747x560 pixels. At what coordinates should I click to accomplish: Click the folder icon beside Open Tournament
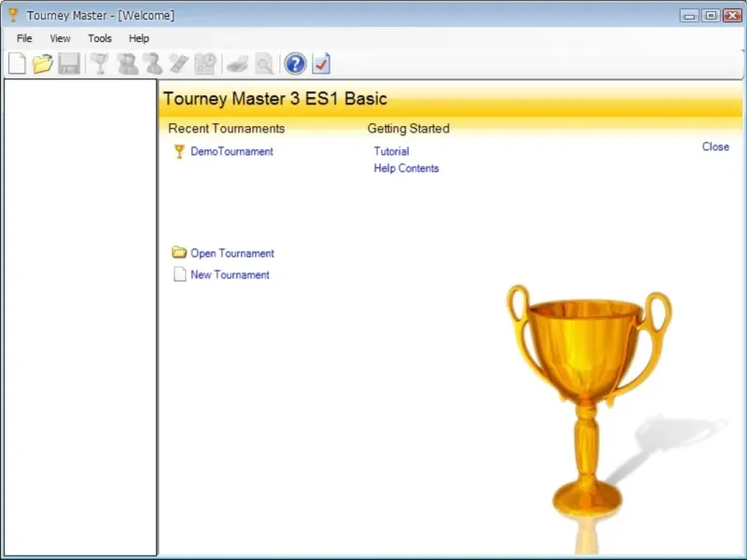[179, 252]
